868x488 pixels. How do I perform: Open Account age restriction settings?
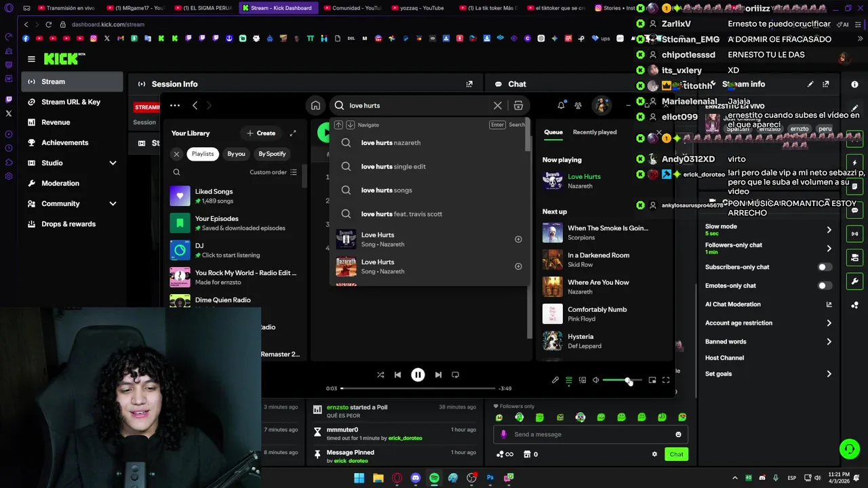coord(768,323)
